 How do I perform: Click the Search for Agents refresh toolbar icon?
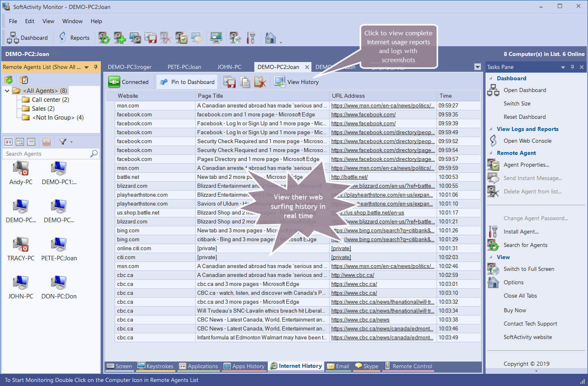click(x=104, y=38)
